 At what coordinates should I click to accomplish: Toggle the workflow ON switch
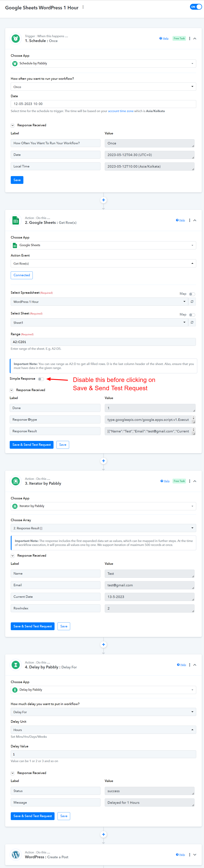pyautogui.click(x=196, y=7)
